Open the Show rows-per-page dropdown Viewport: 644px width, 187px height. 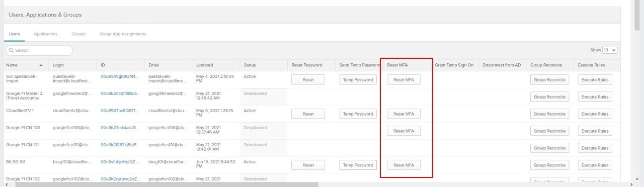click(x=610, y=50)
